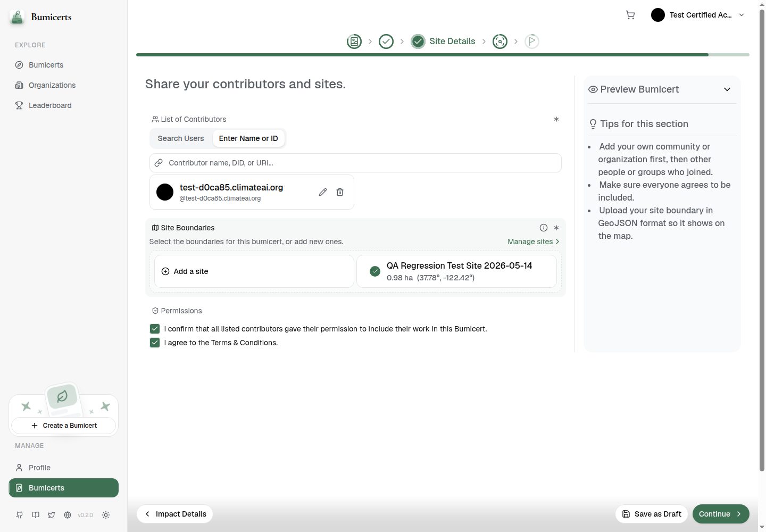Image resolution: width=766 pixels, height=532 pixels.
Task: Click the Continue button
Action: [x=721, y=514]
